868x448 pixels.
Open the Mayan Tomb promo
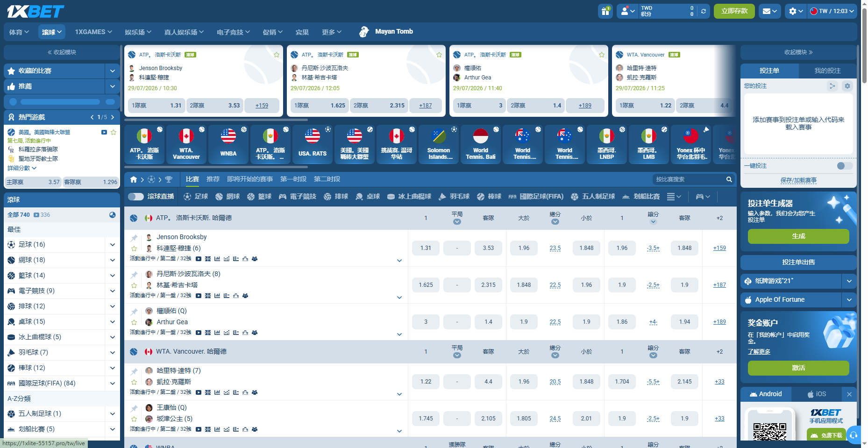[386, 32]
